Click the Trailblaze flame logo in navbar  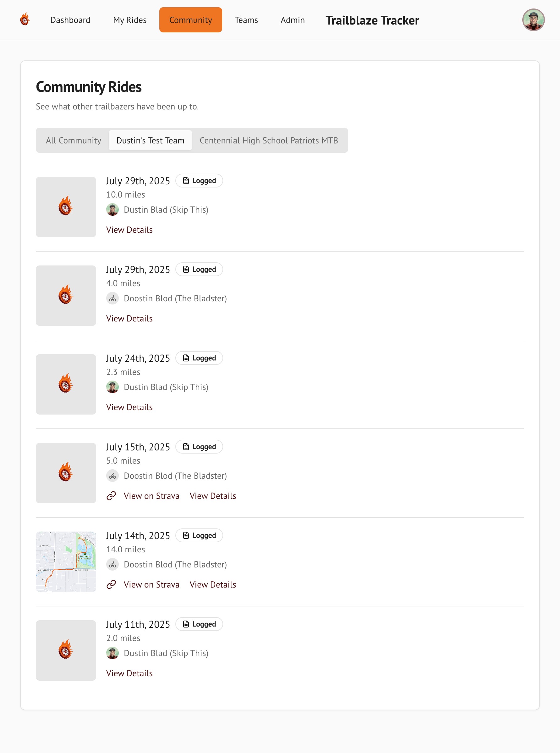tap(25, 20)
